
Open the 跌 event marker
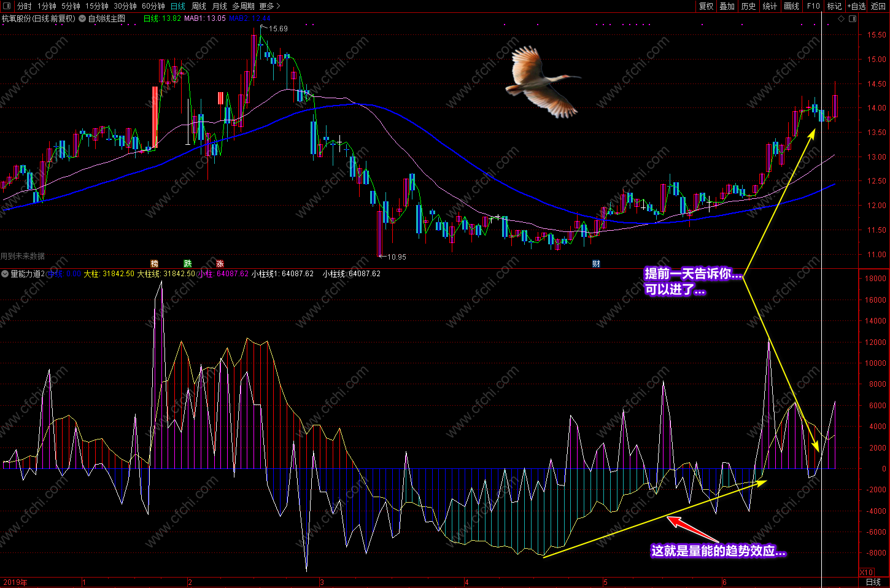188,264
